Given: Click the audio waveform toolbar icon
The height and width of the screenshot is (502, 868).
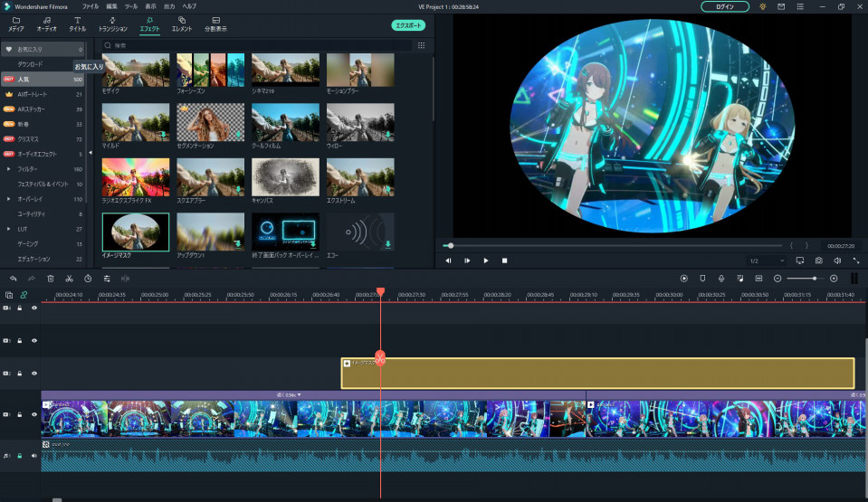Looking at the screenshot, I should click(x=125, y=279).
